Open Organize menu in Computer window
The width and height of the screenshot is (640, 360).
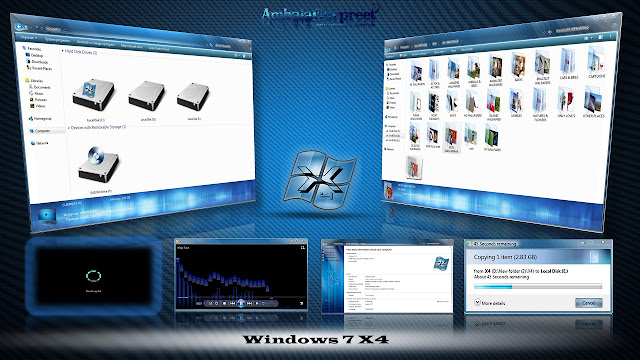[x=29, y=38]
